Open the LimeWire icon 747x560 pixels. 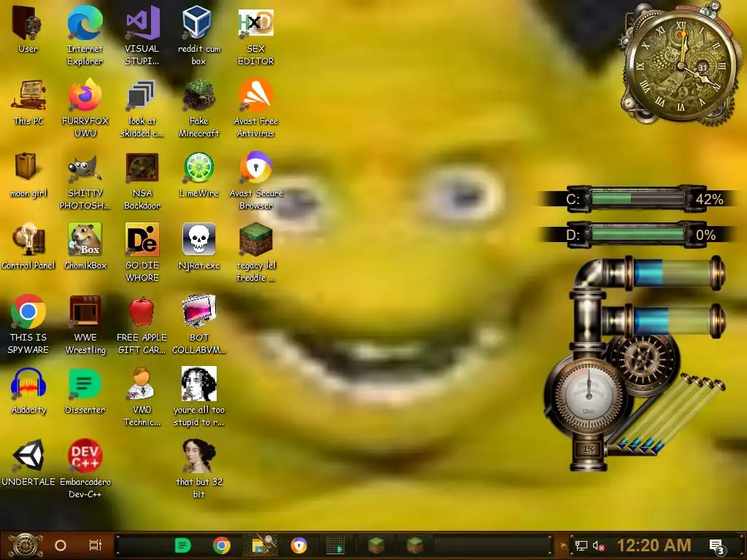coord(198,168)
